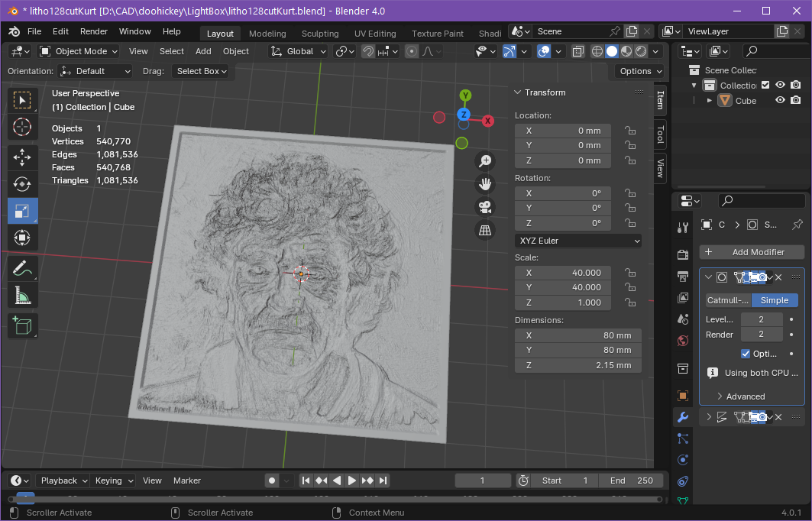Open Scene properties tab icon
Screen dimensions: 812x521
click(x=683, y=319)
